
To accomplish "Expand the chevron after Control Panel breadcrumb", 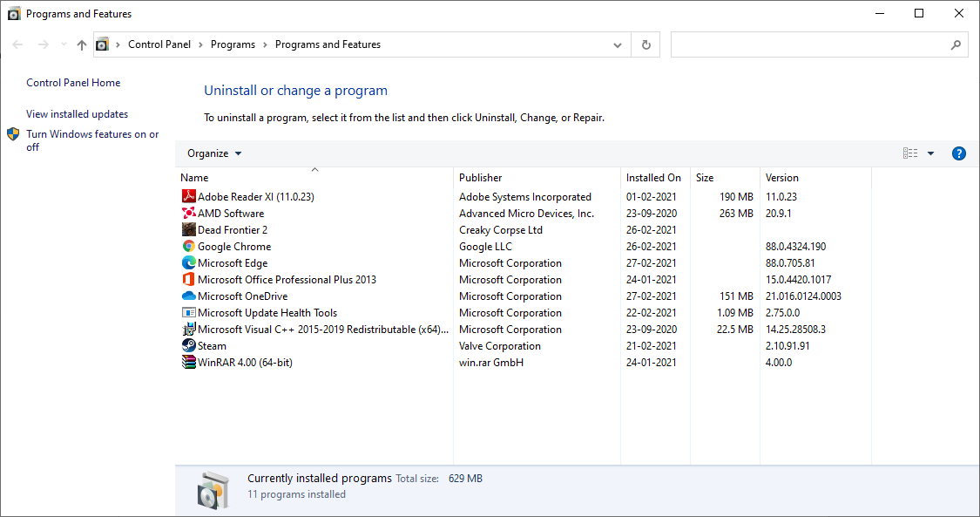I will pyautogui.click(x=200, y=45).
